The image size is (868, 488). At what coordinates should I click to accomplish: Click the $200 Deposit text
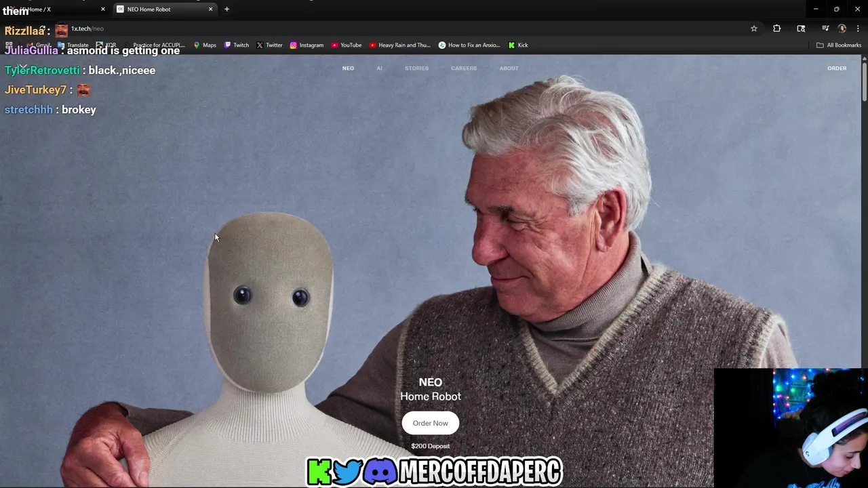tap(431, 446)
